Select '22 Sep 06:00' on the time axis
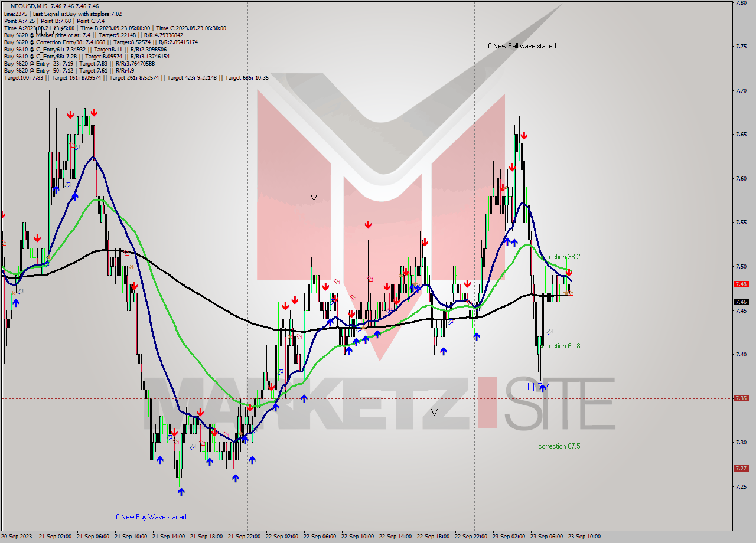This screenshot has width=756, height=543. [x=320, y=537]
